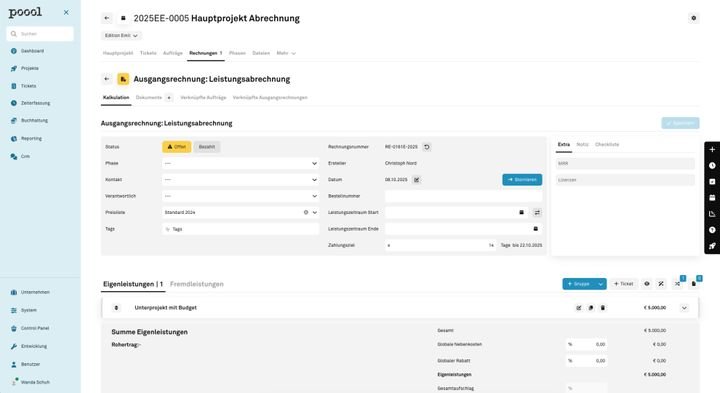
Task: Open Tickets in the sidebar
Action: 28,86
